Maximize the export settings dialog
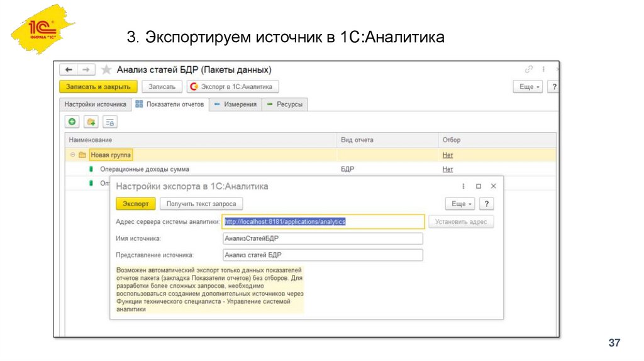 coord(479,186)
